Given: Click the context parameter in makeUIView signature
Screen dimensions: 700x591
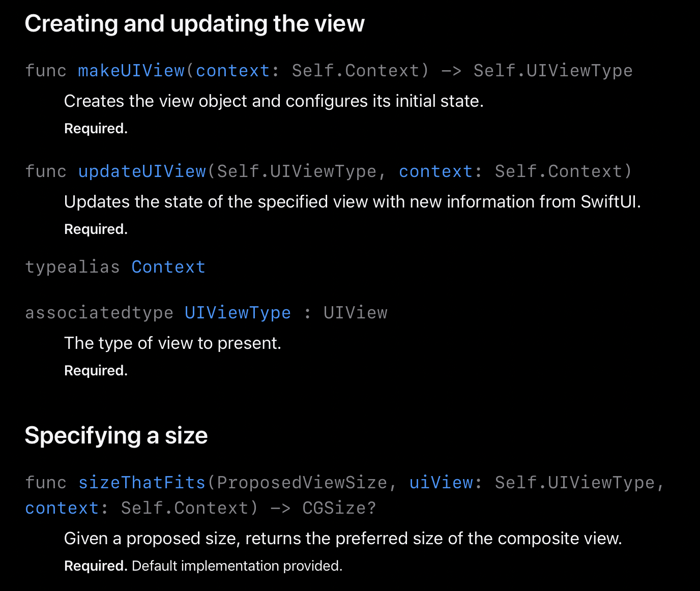Looking at the screenshot, I should [232, 70].
